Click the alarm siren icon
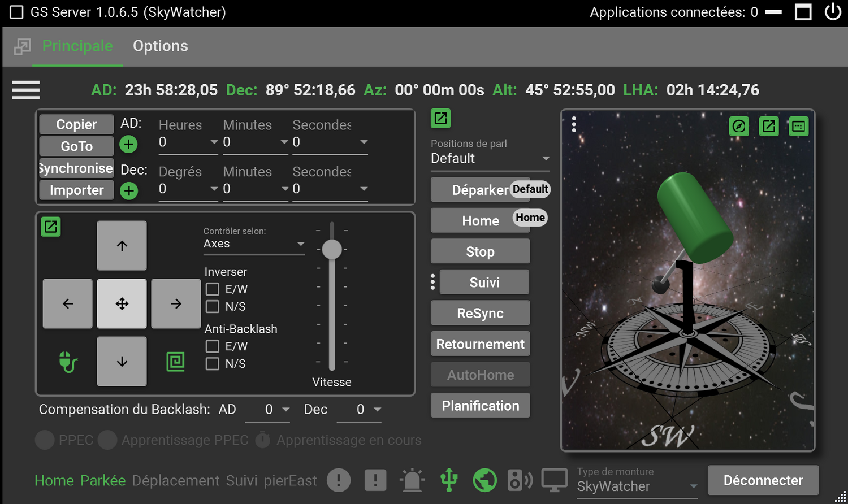 click(x=412, y=480)
